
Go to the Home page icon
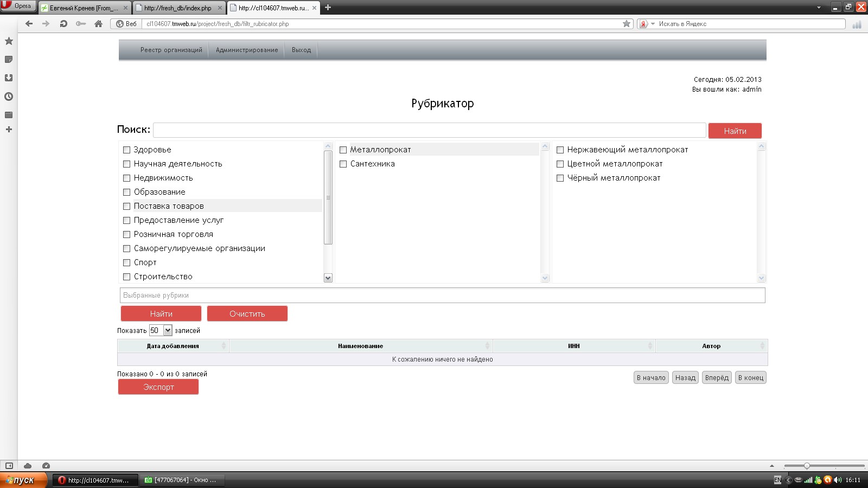pyautogui.click(x=98, y=24)
